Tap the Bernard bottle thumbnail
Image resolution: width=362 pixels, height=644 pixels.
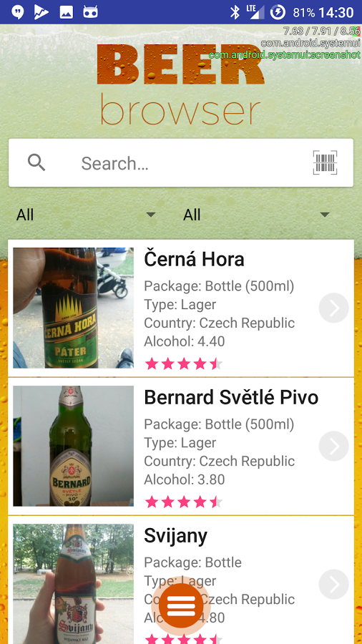coord(74,446)
